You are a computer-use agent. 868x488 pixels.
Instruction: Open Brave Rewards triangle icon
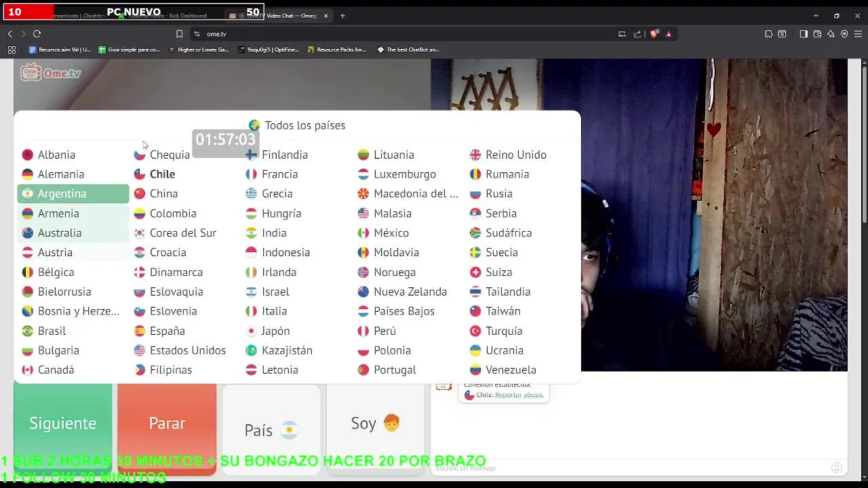(x=669, y=34)
